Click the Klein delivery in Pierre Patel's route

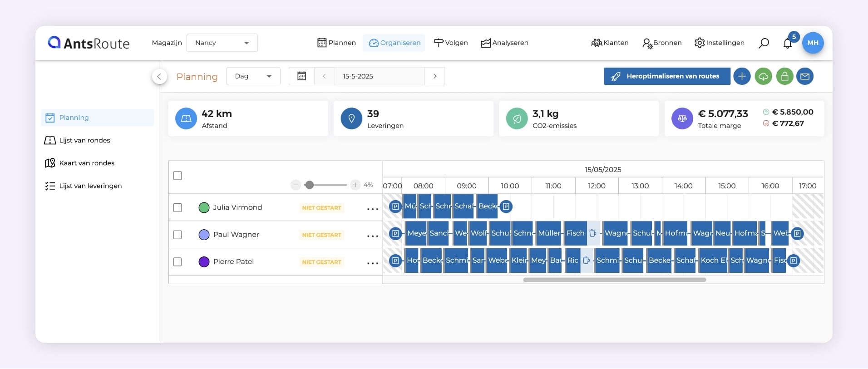click(518, 261)
